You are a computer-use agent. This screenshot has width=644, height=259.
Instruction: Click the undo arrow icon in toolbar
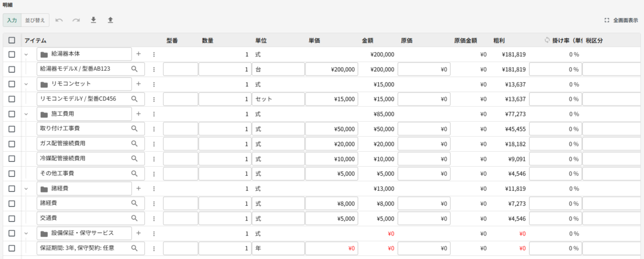pos(59,20)
